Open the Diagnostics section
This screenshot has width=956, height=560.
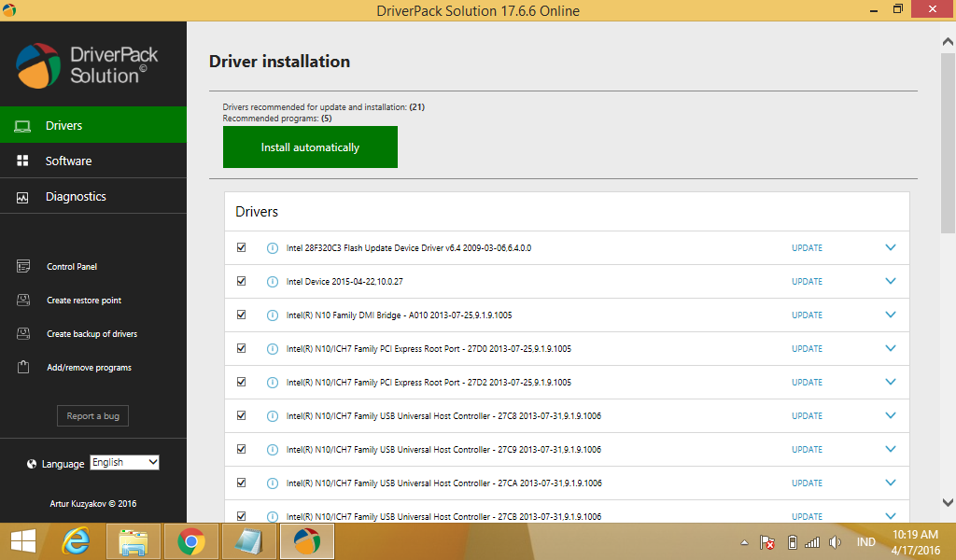[x=93, y=196]
